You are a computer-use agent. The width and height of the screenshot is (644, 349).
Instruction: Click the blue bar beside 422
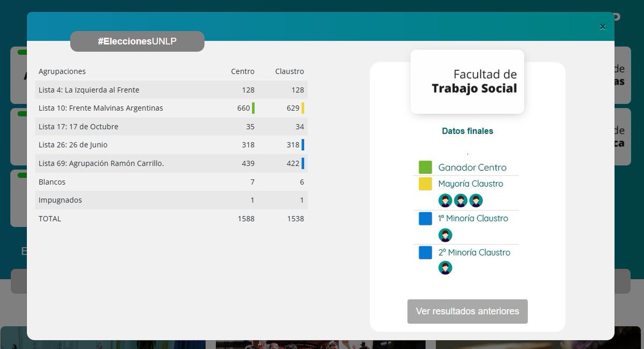tap(303, 163)
